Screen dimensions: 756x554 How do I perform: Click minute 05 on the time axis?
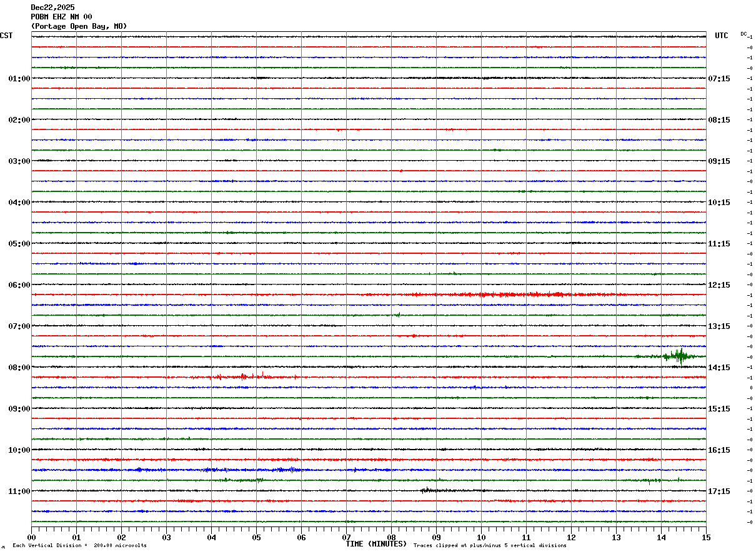point(256,537)
